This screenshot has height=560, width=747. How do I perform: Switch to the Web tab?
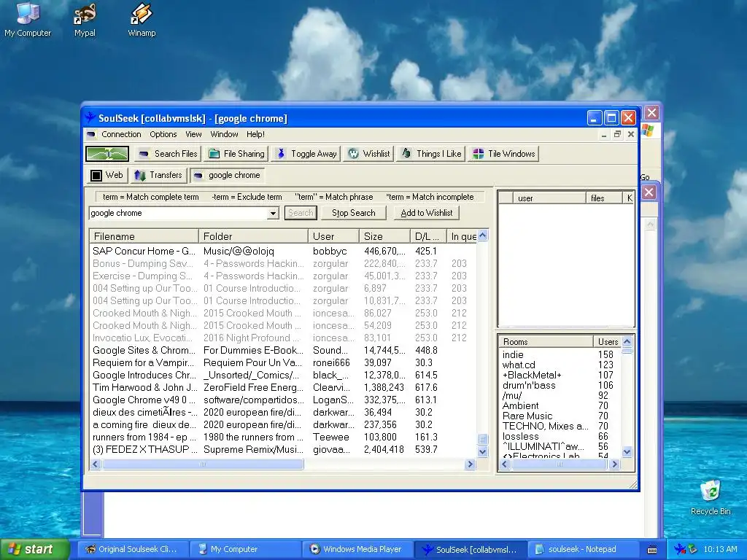click(107, 175)
